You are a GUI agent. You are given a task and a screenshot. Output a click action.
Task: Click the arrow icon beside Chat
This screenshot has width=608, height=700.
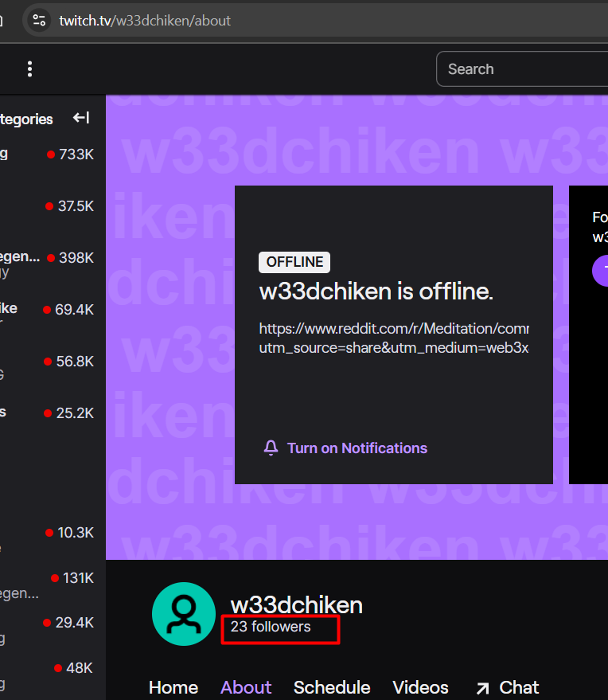(x=482, y=688)
